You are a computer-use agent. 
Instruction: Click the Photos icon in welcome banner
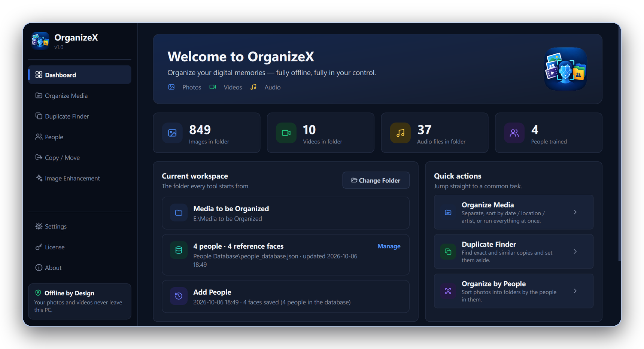171,87
